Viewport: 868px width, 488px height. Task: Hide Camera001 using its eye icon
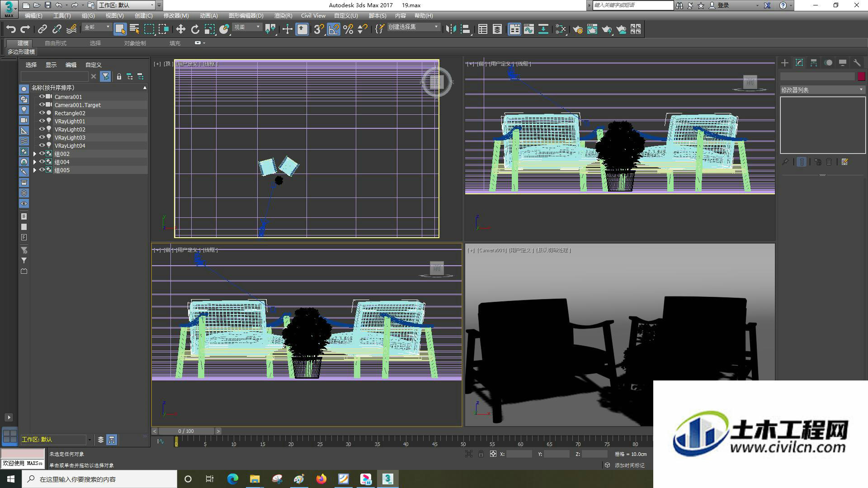point(42,97)
